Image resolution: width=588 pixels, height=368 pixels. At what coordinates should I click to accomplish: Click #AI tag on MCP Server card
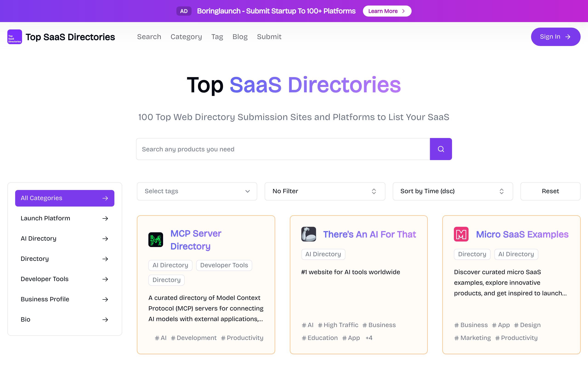tap(161, 338)
